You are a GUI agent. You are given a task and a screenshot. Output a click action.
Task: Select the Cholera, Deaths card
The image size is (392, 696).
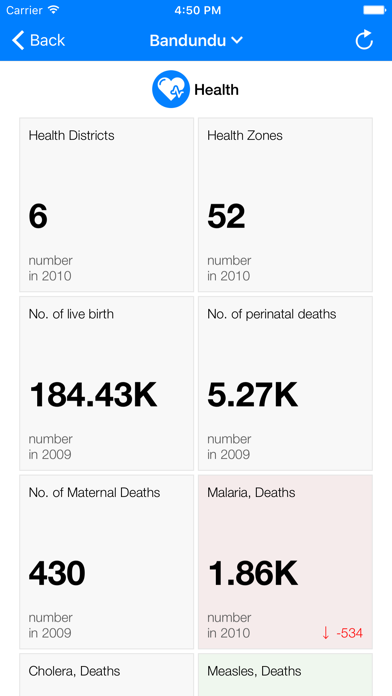107,675
